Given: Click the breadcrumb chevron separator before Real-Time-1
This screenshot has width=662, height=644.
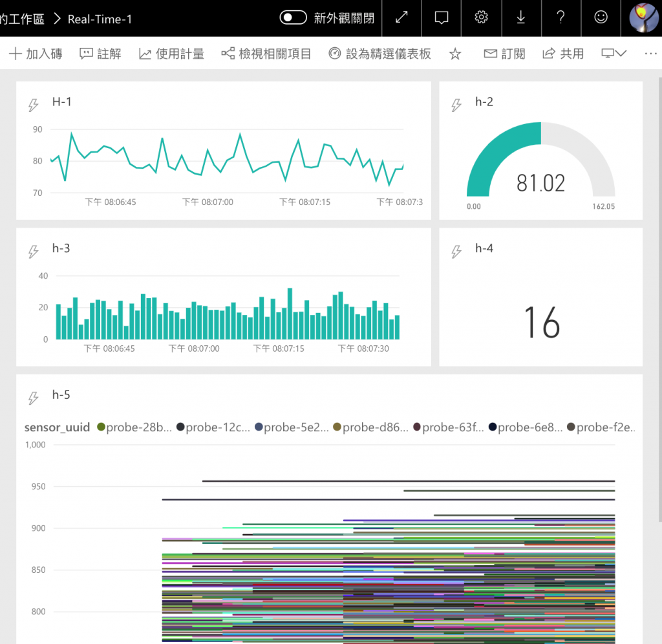Looking at the screenshot, I should coord(58,19).
